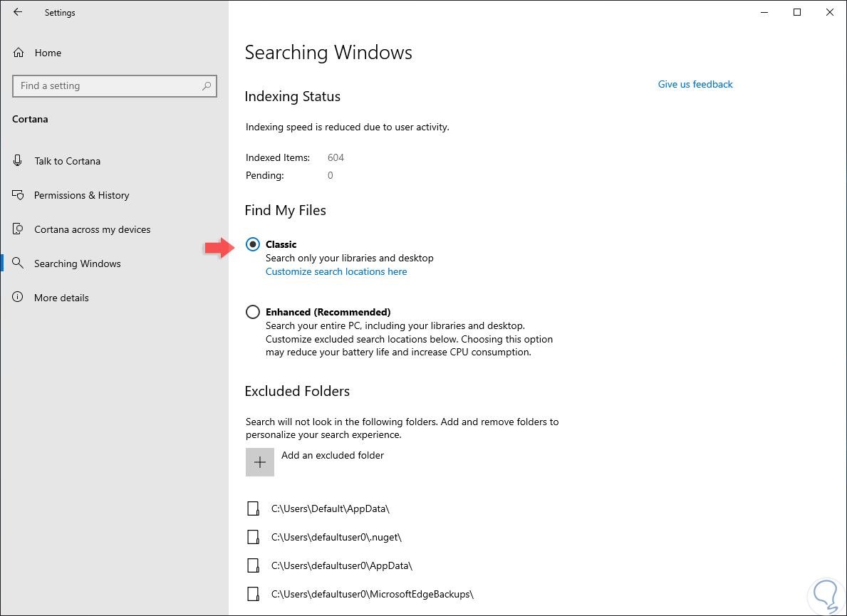
Task: Select the Enhanced (Recommended) radio option
Action: 252,312
